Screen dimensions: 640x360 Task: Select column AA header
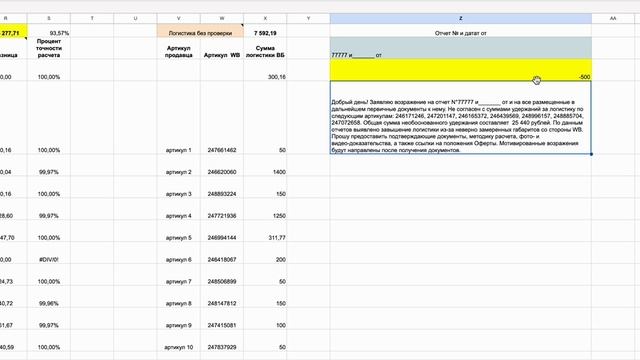tap(613, 18)
